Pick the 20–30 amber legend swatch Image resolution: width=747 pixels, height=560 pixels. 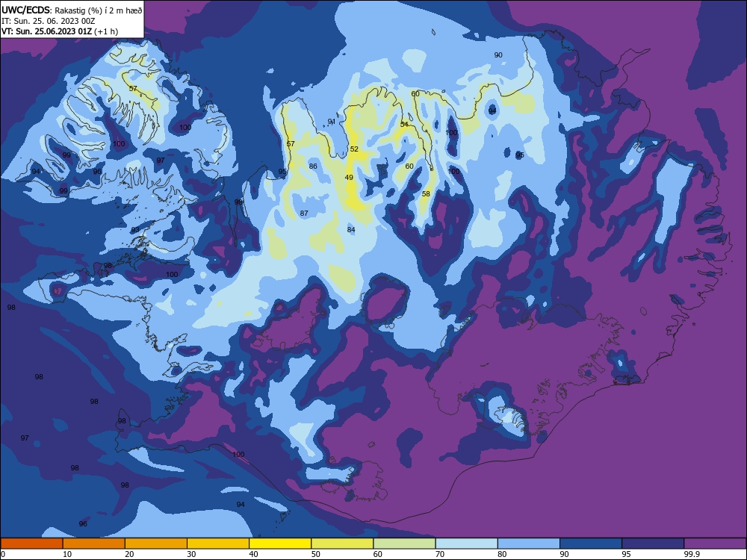pos(156,544)
